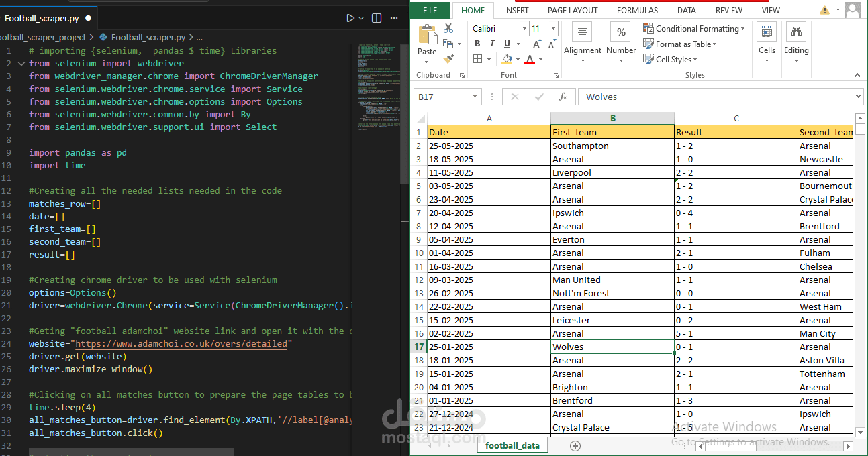This screenshot has width=868, height=456.
Task: Click Increase Font Size icon
Action: [x=536, y=44]
